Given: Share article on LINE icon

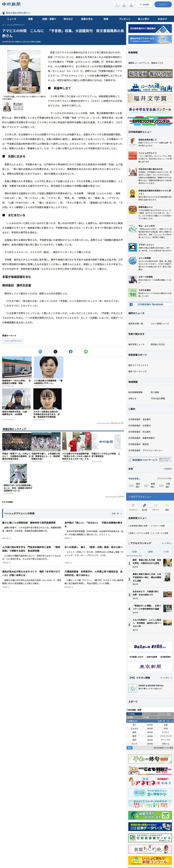Looking at the screenshot, I should click(x=86, y=351).
